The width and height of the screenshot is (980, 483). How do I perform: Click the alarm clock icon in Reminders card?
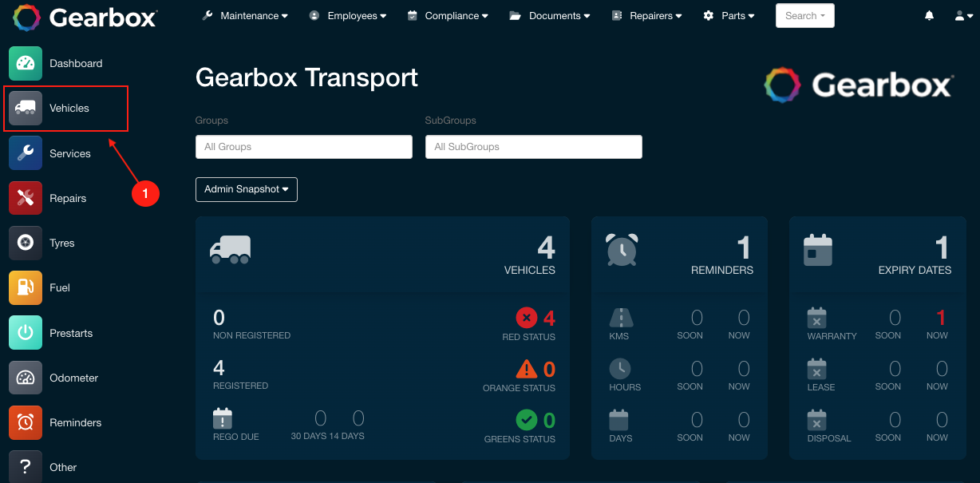pos(622,249)
